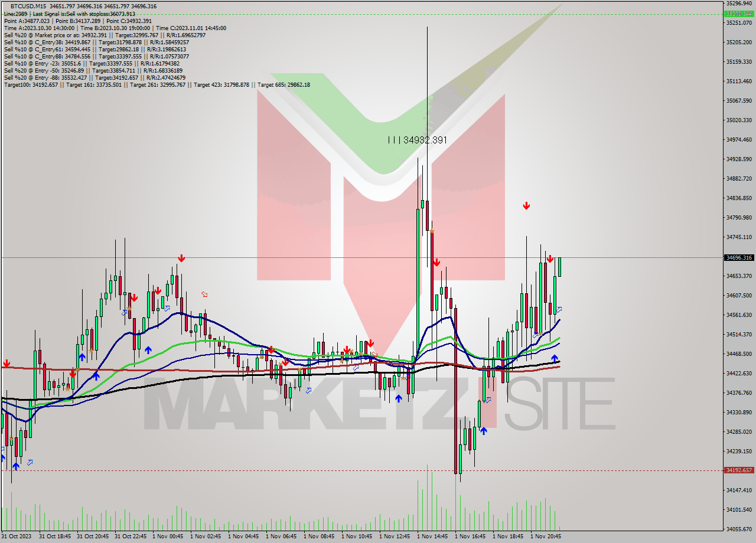756x543 pixels.
Task: Click the blue buy arrow below the 16:45 candles
Action: click(483, 431)
